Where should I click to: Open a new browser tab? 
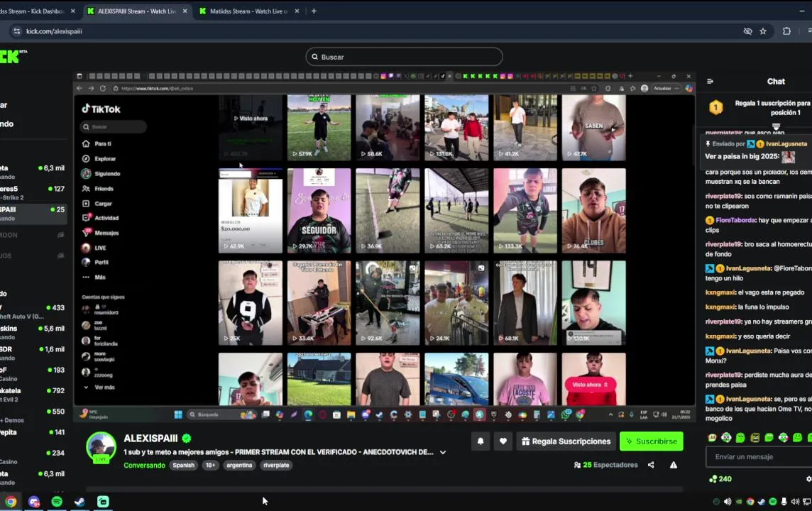[314, 11]
